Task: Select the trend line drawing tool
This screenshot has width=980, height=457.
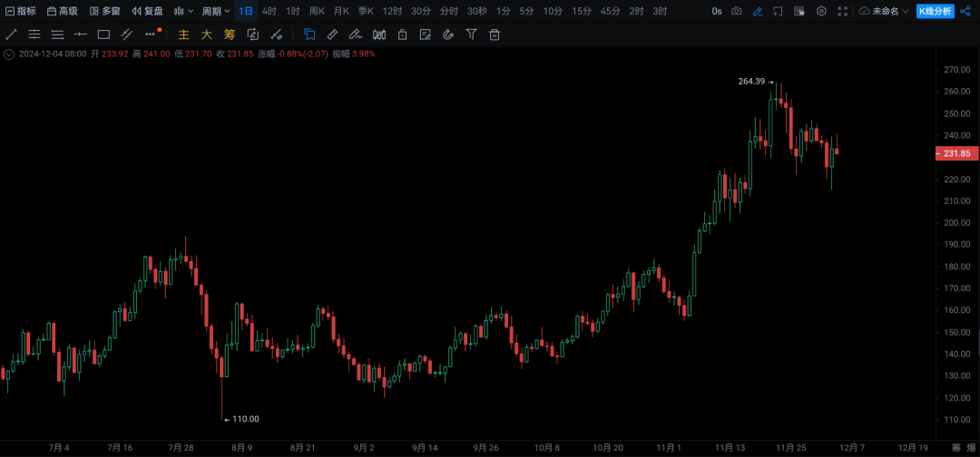Action: 11,34
